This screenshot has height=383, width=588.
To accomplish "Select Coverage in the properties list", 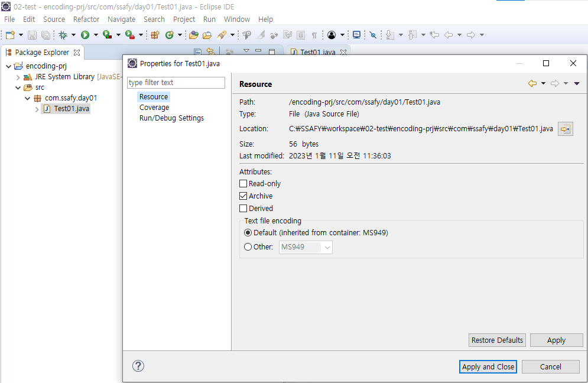I will [x=154, y=108].
